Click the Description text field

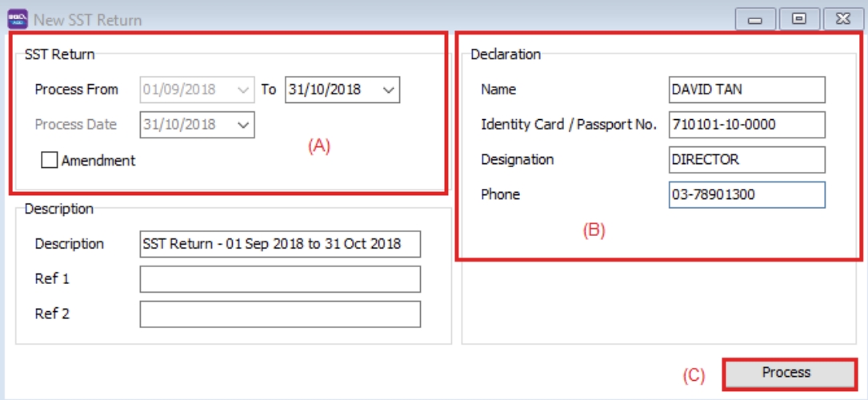tap(280, 244)
